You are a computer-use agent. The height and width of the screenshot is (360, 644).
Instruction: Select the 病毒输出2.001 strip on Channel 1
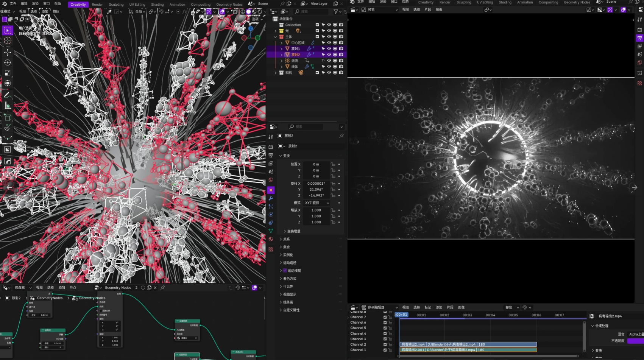468,350
